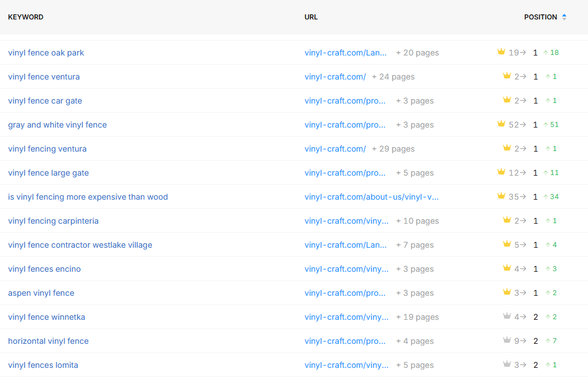Image resolution: width=588 pixels, height=377 pixels.
Task: Expand the + 10 pages list
Action: click(x=417, y=221)
